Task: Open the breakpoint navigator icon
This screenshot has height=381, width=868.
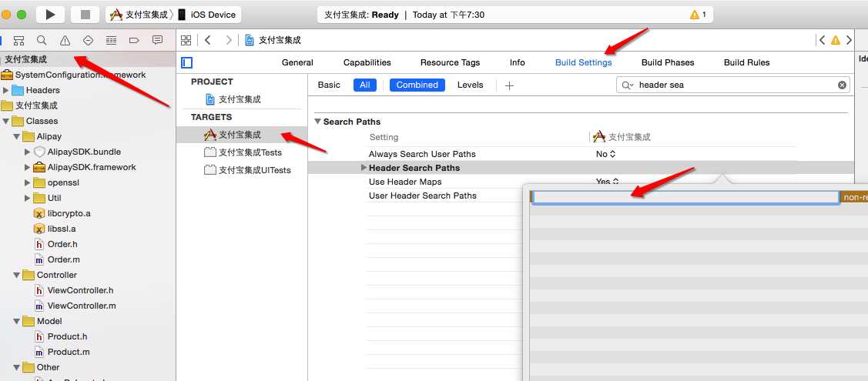Action: pyautogui.click(x=134, y=40)
